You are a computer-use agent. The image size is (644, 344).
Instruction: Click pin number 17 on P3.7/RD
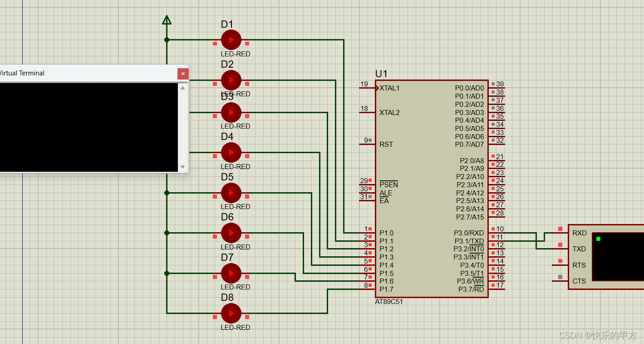[x=500, y=285]
